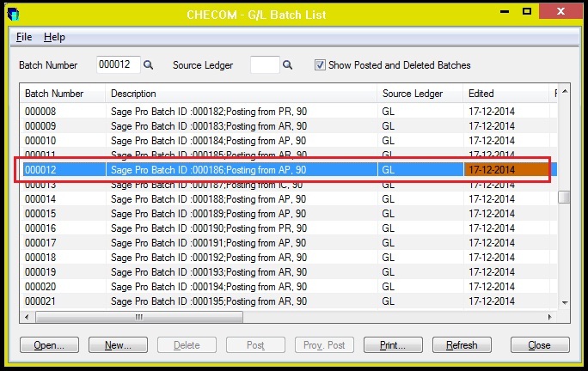
Task: Open the Help menu
Action: pos(54,37)
